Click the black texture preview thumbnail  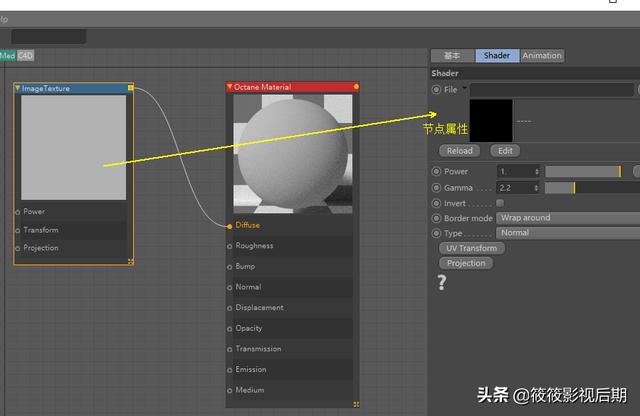491,120
